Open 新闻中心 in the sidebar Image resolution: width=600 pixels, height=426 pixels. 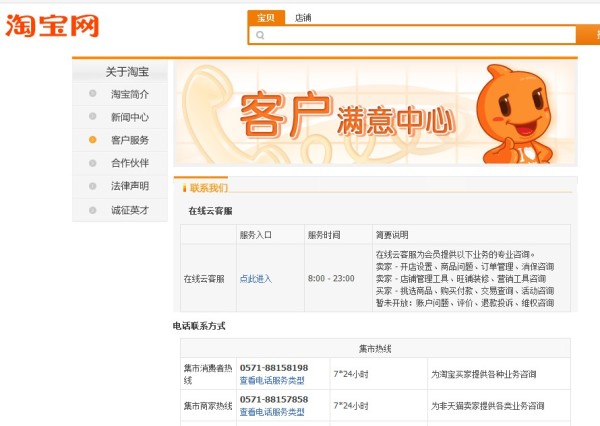[130, 117]
